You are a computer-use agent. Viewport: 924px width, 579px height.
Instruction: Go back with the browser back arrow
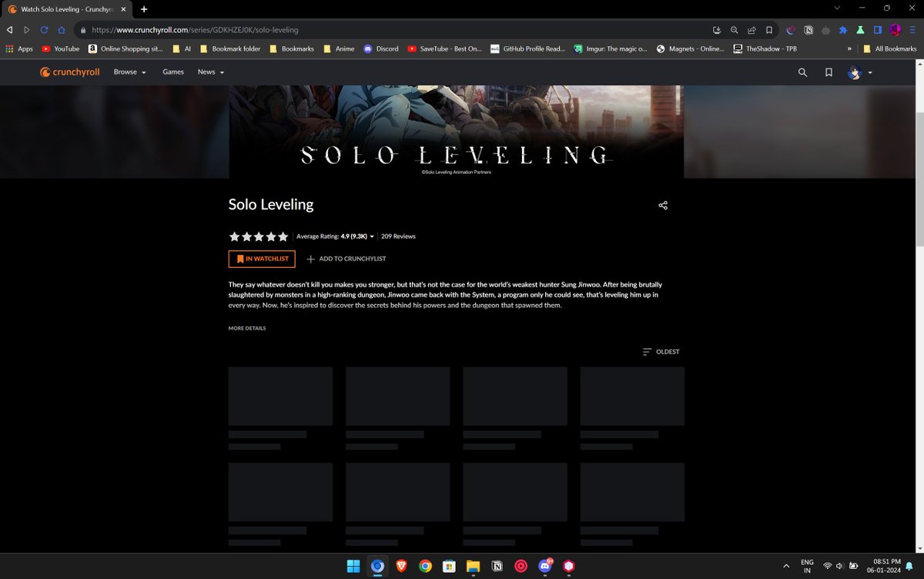[9, 30]
